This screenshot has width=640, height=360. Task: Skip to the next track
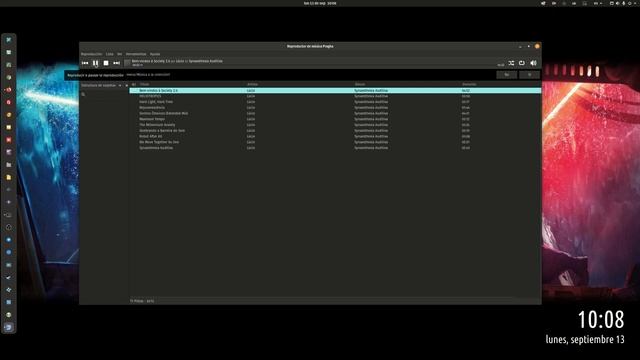[116, 63]
